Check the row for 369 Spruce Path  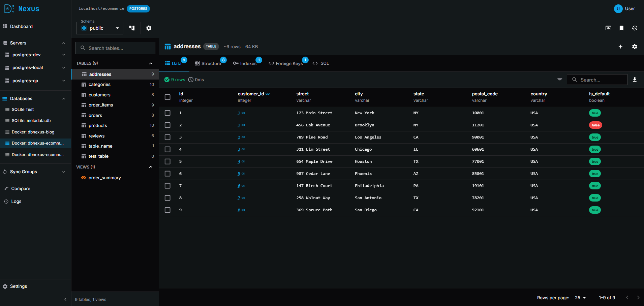tap(167, 210)
